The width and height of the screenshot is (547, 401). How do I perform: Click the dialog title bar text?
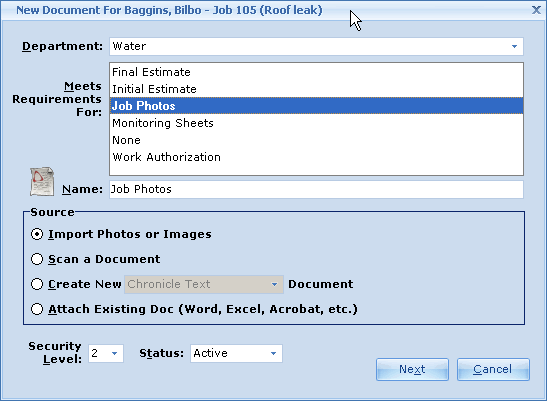[x=169, y=10]
